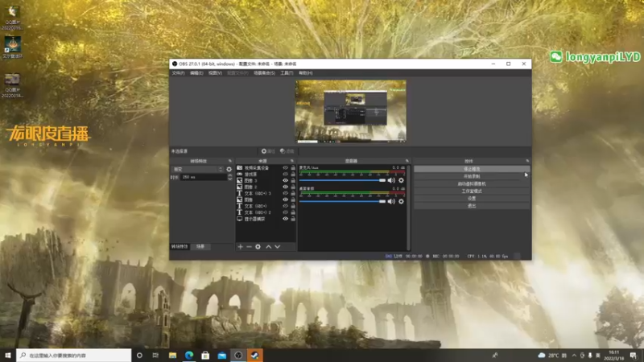
Task: Toggle visibility of 游戏源 source
Action: click(285, 174)
